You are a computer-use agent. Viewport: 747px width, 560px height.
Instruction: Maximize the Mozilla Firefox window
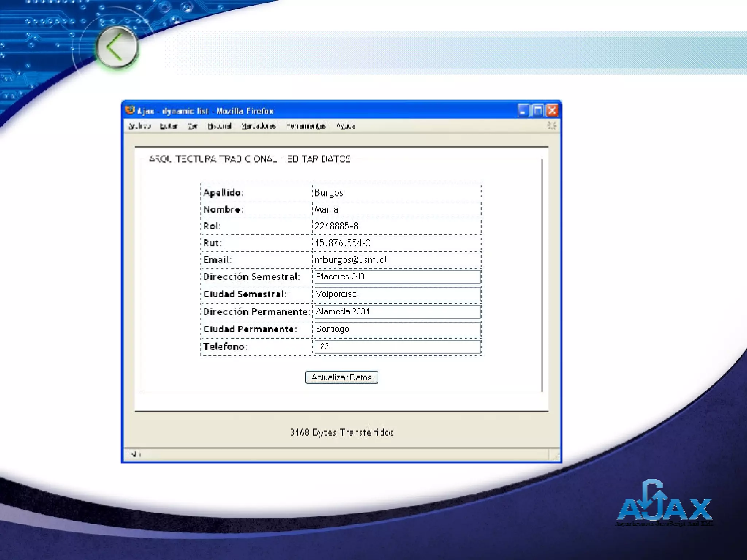538,110
